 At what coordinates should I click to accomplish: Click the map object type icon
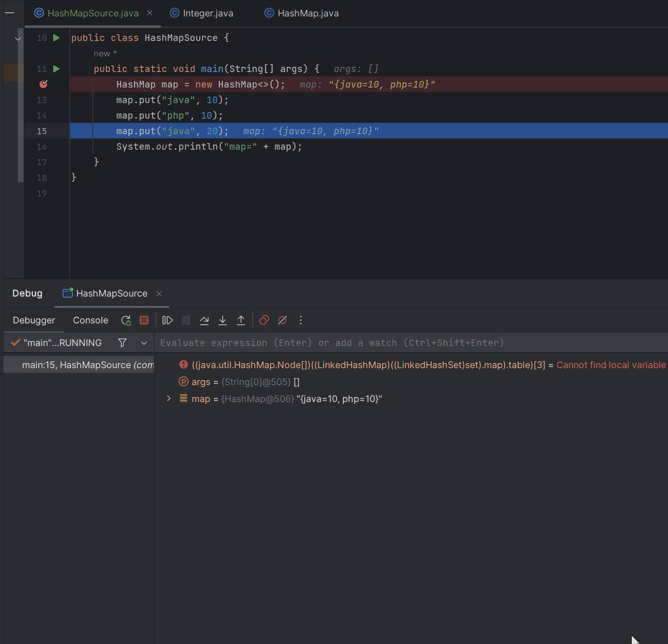pyautogui.click(x=184, y=398)
